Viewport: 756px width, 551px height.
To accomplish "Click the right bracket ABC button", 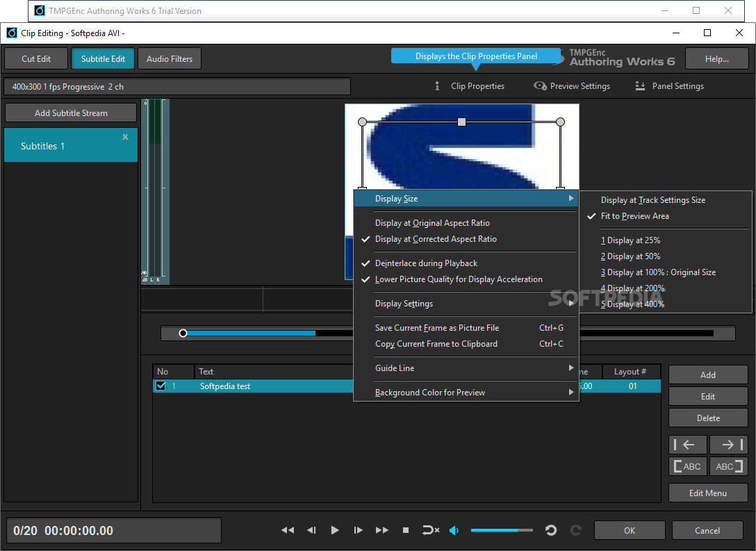I will (728, 466).
